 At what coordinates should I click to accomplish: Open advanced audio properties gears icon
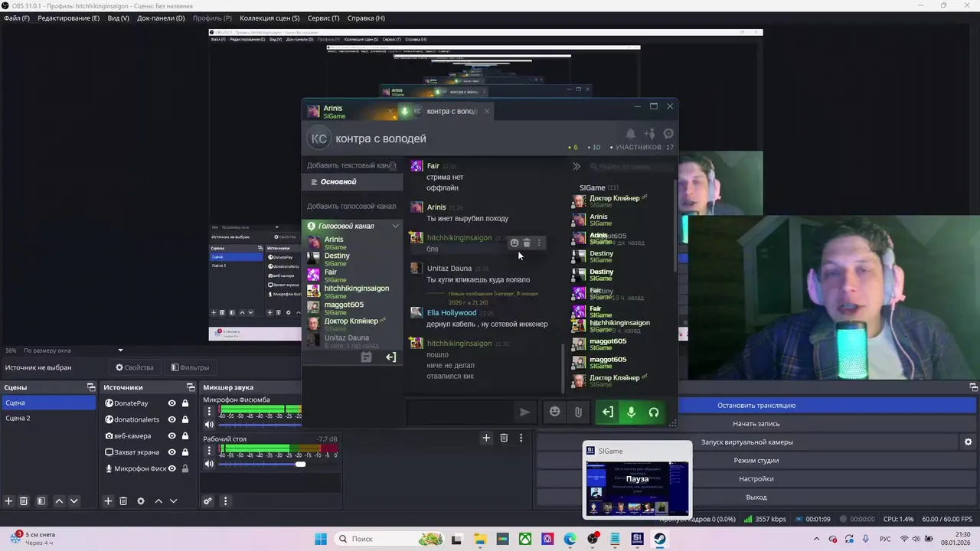pos(207,501)
